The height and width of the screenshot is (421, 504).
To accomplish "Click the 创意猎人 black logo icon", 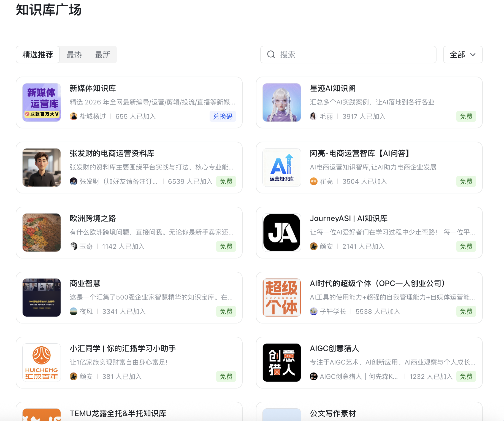I will tap(281, 363).
